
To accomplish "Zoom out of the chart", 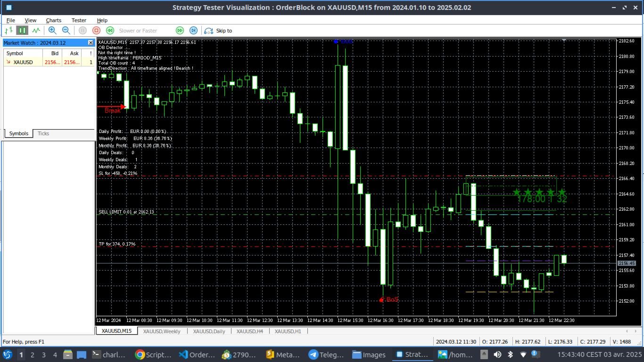I will [66, 30].
